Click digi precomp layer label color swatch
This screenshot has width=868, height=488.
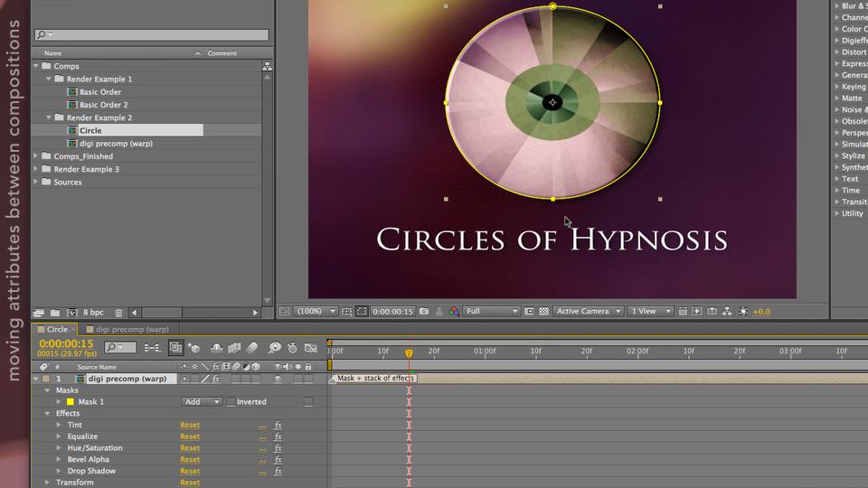(x=46, y=379)
